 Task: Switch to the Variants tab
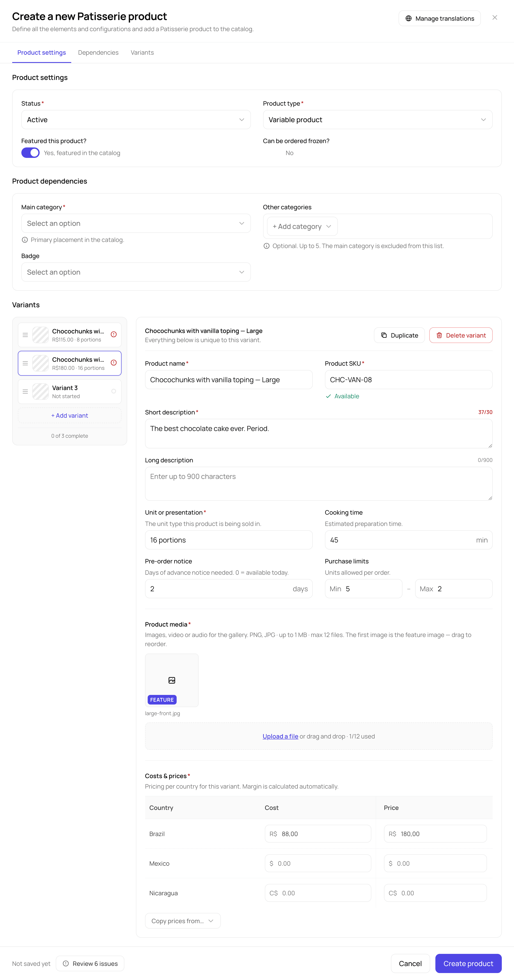click(142, 52)
